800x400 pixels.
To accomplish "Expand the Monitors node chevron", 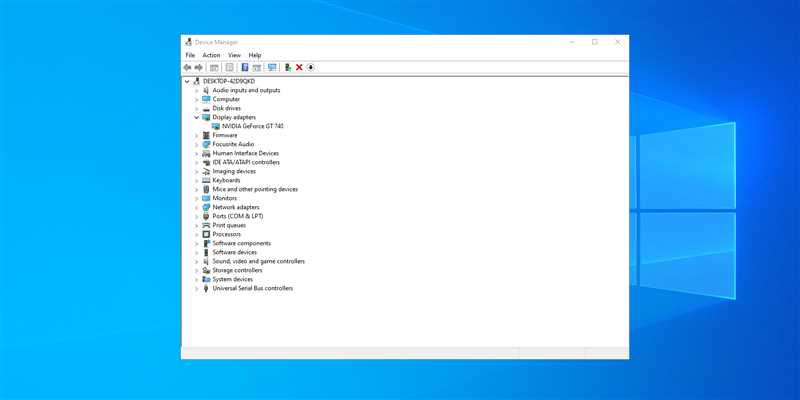I will click(196, 198).
